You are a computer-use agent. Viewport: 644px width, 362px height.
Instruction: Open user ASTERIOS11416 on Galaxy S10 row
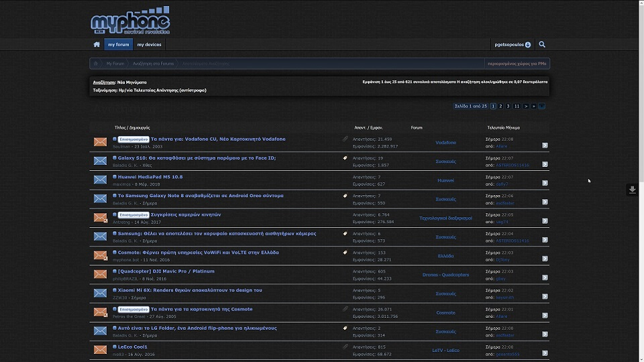512,165
